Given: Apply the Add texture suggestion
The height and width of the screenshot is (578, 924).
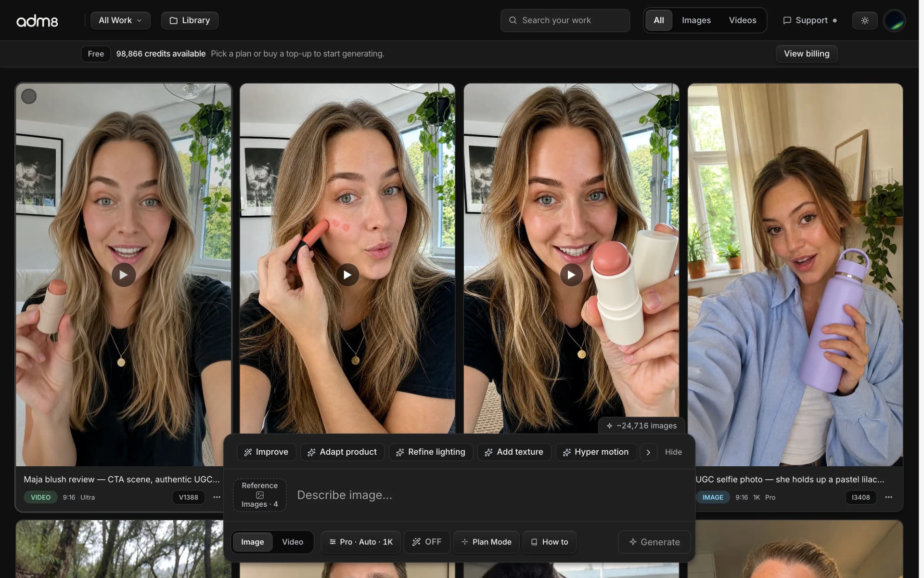Looking at the screenshot, I should 514,452.
